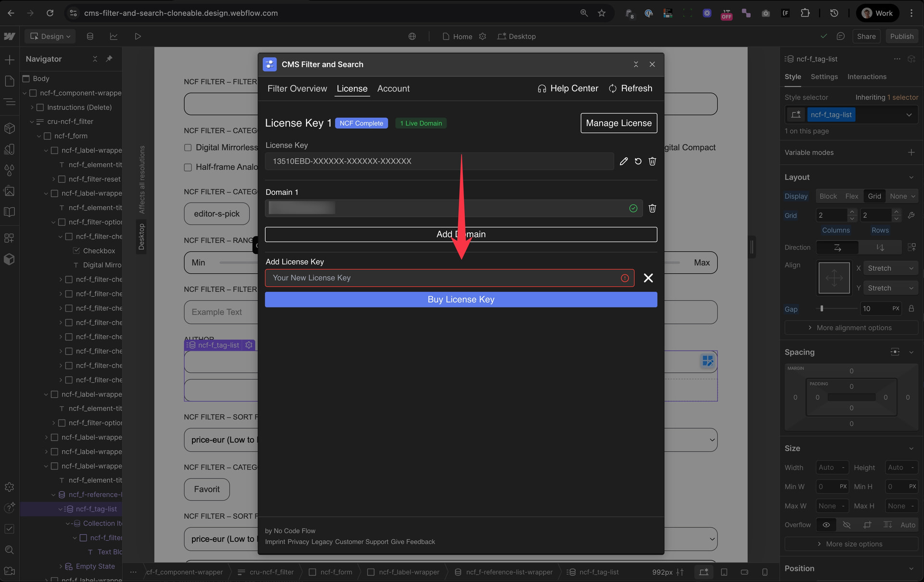Screen dimensions: 924x582
Task: Adjust the Gap slider handle
Action: 821,309
